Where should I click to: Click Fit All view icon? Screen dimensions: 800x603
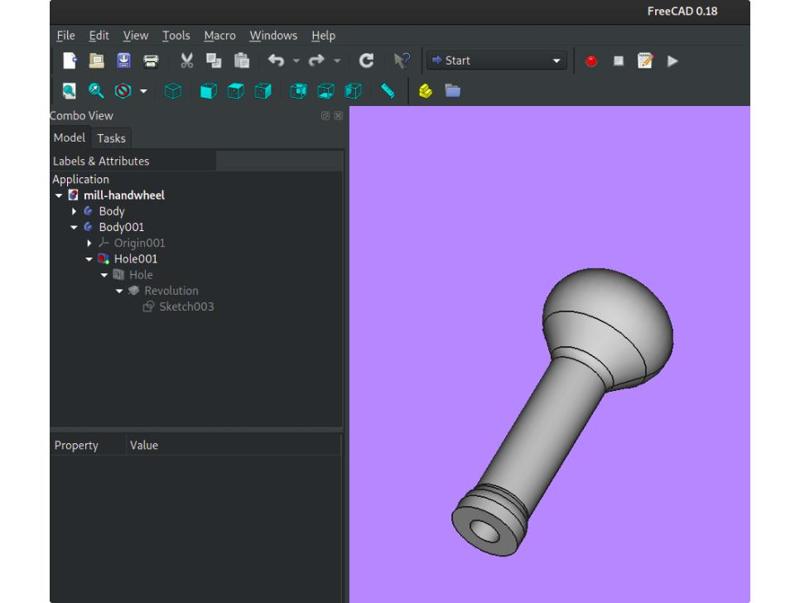point(69,91)
